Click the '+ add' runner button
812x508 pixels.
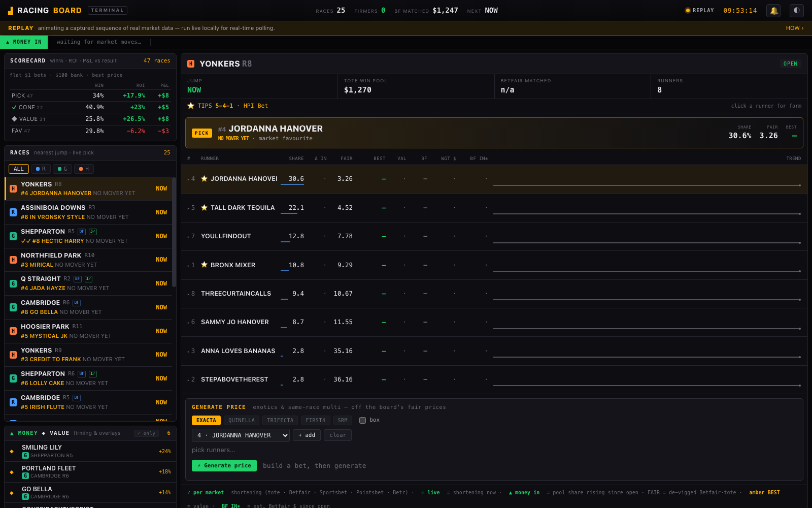307,435
